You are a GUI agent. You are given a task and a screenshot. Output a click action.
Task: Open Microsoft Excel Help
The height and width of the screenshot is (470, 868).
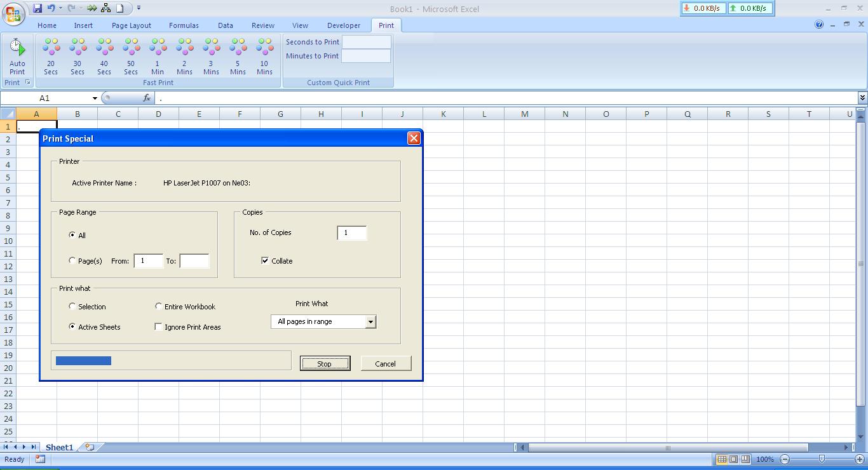click(820, 25)
